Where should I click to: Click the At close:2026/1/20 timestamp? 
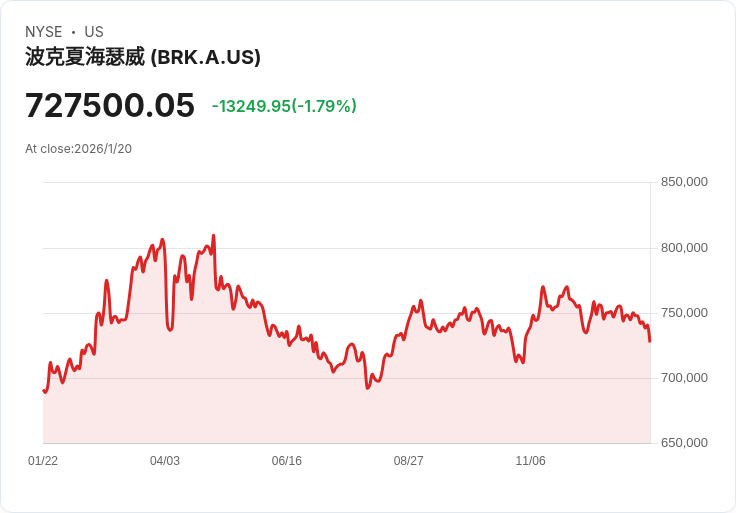(x=78, y=149)
